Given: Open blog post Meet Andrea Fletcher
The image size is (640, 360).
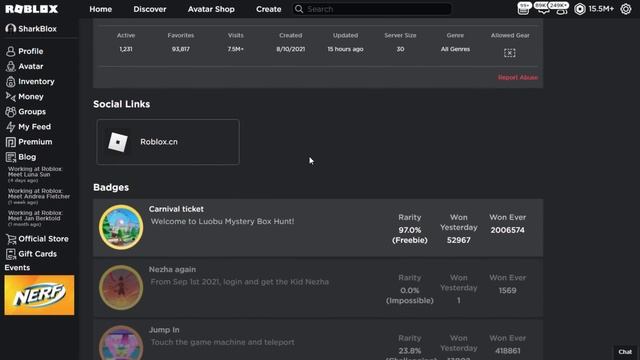Looking at the screenshot, I should (x=39, y=196).
